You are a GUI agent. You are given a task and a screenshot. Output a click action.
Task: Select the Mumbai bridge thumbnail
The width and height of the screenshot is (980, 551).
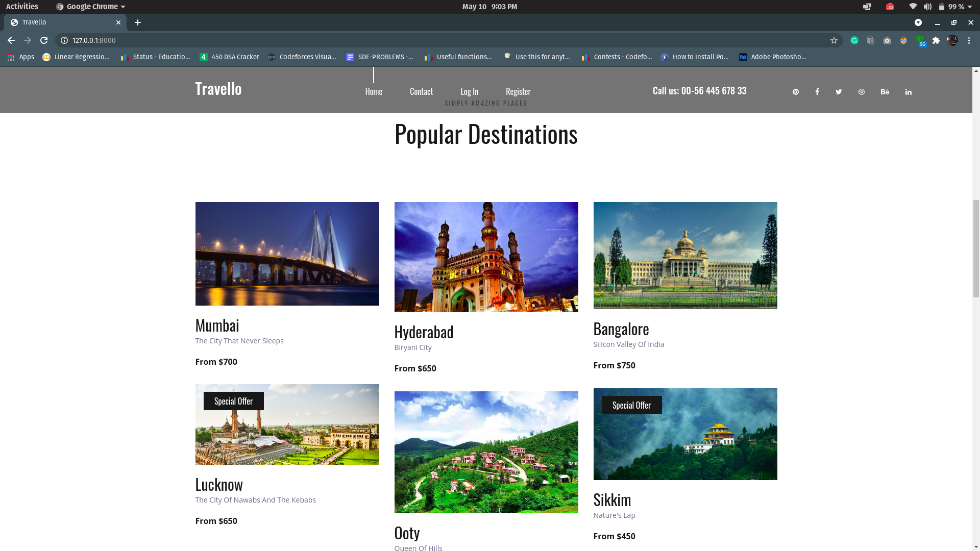287,254
